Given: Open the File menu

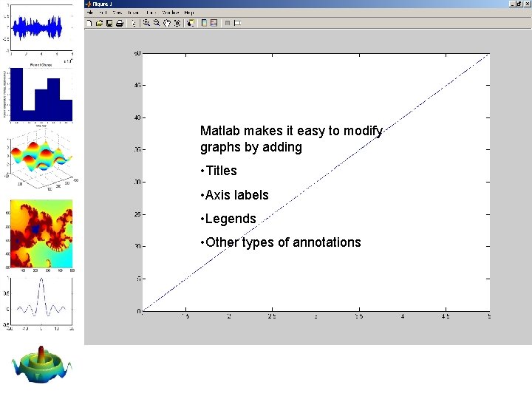Looking at the screenshot, I should [x=90, y=13].
